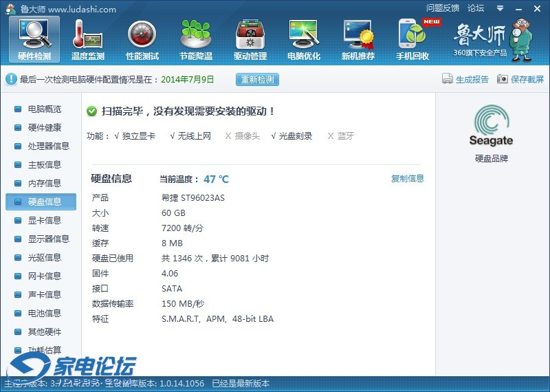Switch to 电脑概览 overview in the sidebar
Image resolution: width=550 pixels, height=392 pixels.
point(44,109)
